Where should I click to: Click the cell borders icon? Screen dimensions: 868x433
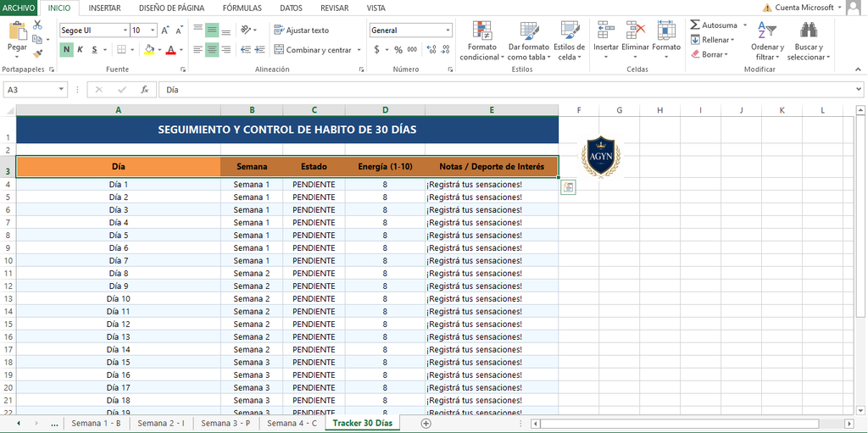pos(122,50)
